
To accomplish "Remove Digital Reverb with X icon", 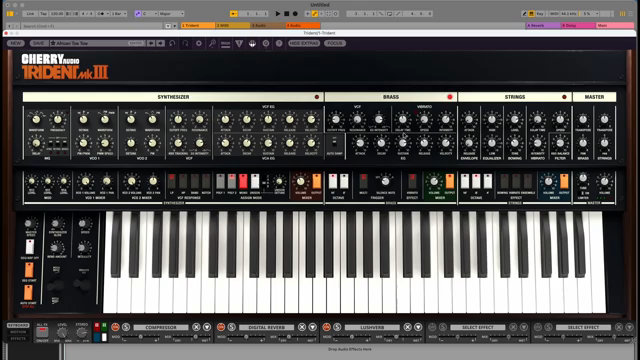I will pyautogui.click(x=302, y=327).
